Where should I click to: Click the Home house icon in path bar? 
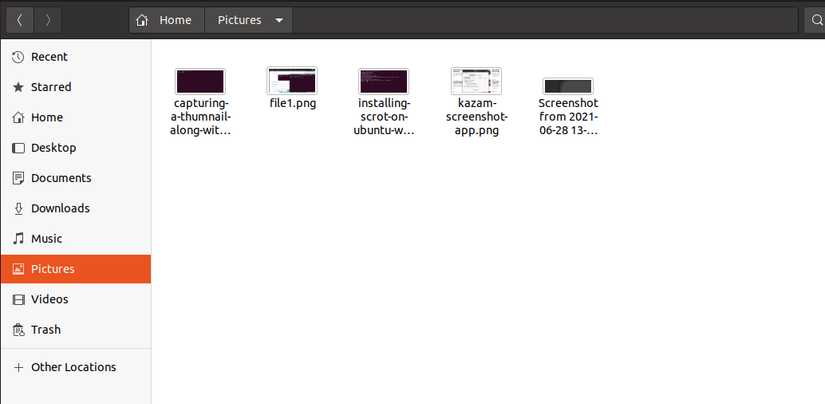142,21
